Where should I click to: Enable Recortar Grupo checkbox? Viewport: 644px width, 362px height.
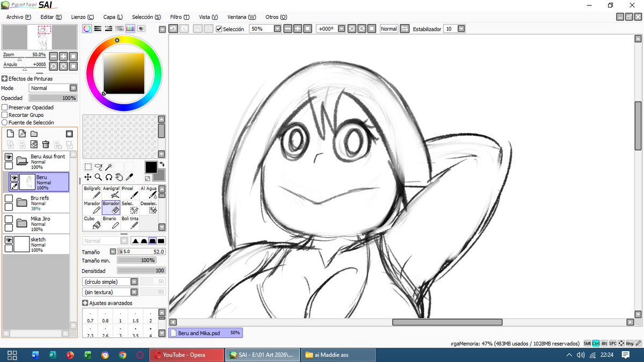tap(5, 115)
